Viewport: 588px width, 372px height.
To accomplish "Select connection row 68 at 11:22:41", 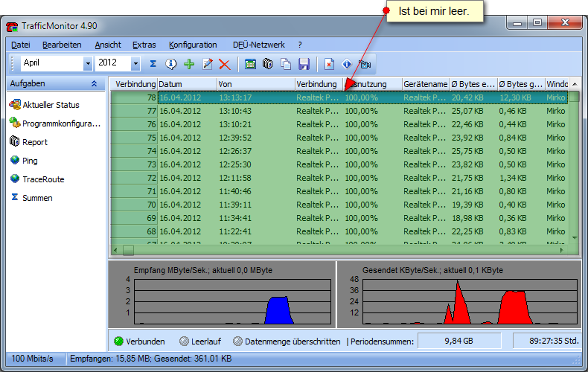I will pos(339,231).
